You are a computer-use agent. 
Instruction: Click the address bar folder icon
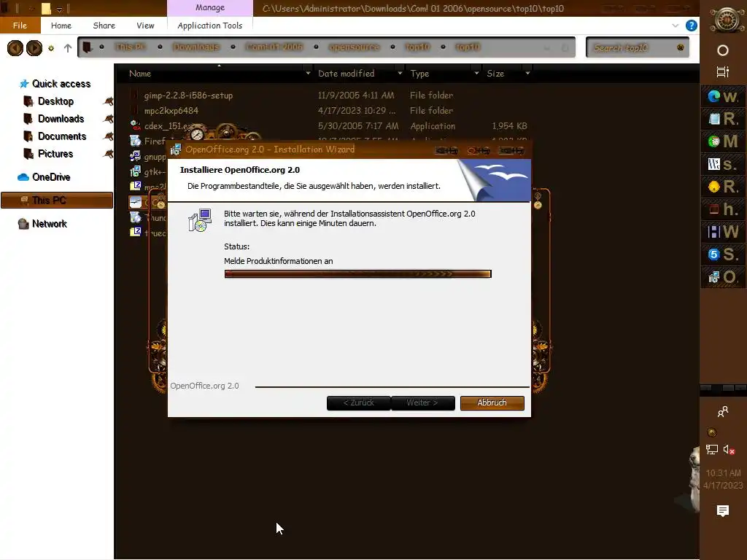(x=88, y=47)
